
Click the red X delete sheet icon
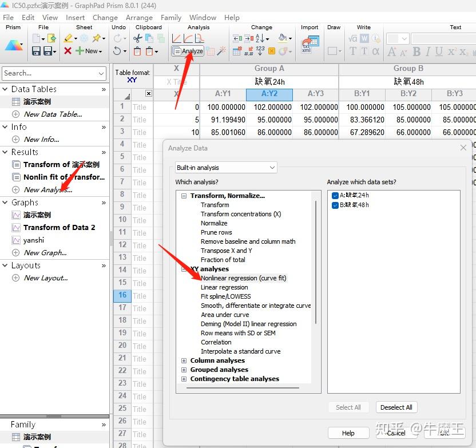(68, 51)
